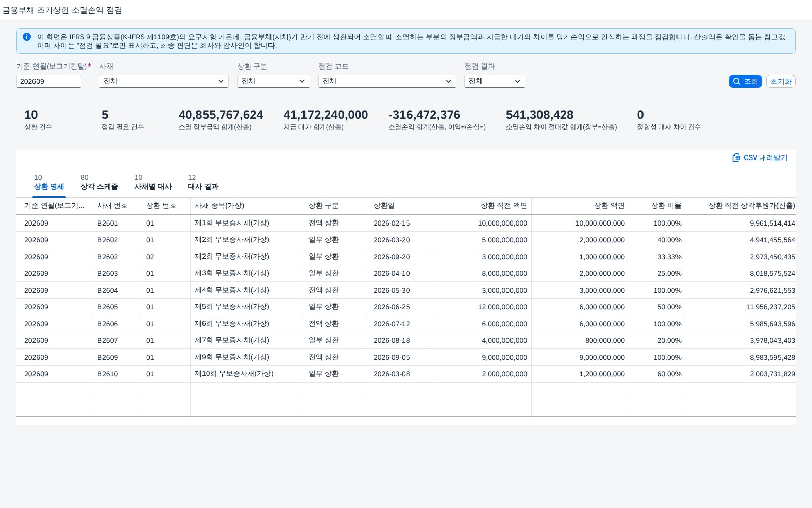Select the 상환 명세 tab

click(x=49, y=182)
